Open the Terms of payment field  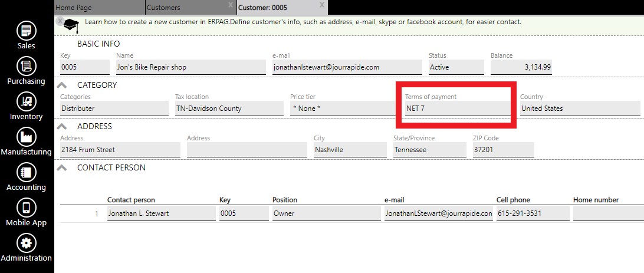[x=457, y=108]
